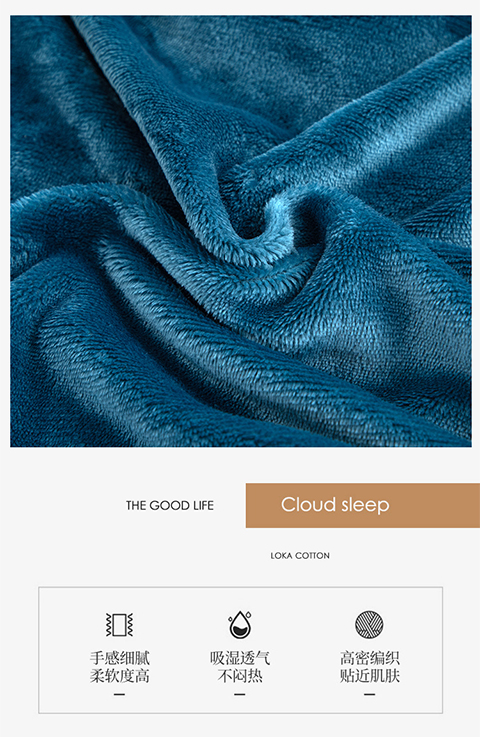
Task: Click the 手感细腻 feature label
Action: [x=120, y=658]
